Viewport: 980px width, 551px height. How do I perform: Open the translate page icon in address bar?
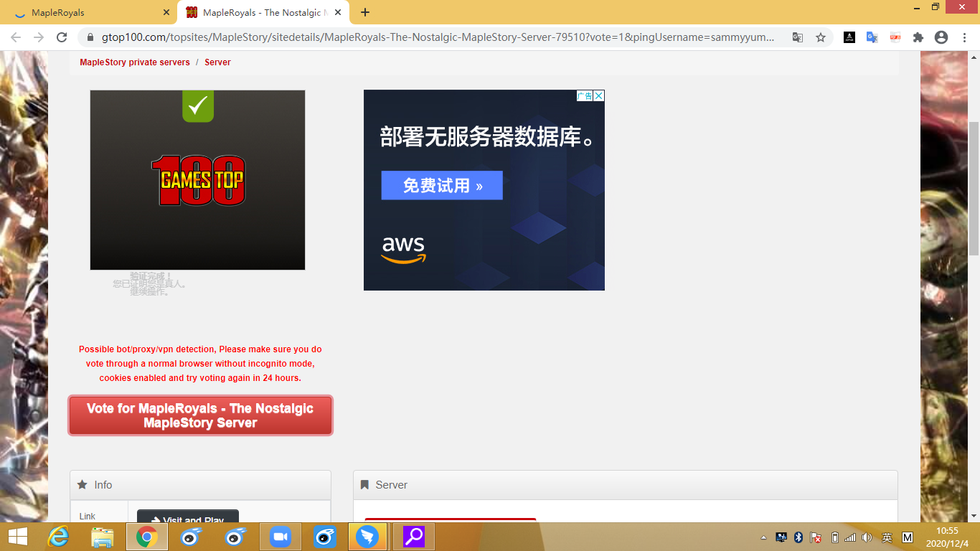(797, 37)
